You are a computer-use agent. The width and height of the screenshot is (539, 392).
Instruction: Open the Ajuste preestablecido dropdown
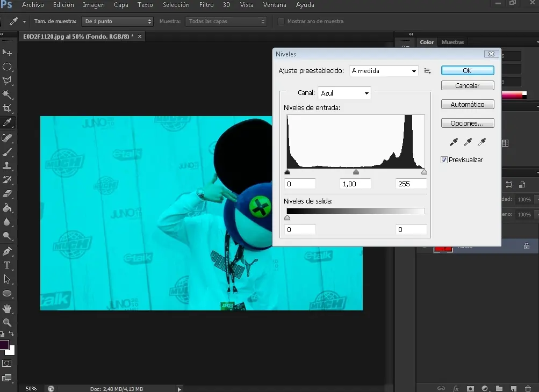[x=384, y=71]
